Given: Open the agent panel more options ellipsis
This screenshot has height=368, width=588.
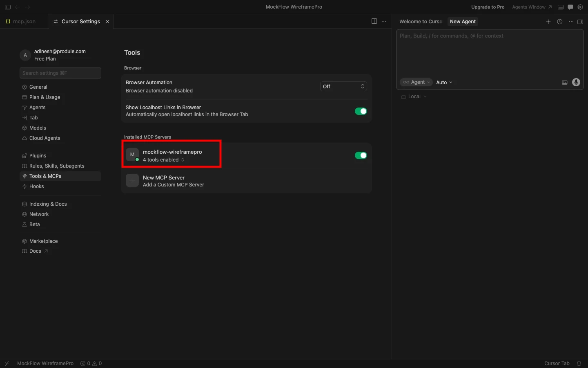Looking at the screenshot, I should point(571,22).
